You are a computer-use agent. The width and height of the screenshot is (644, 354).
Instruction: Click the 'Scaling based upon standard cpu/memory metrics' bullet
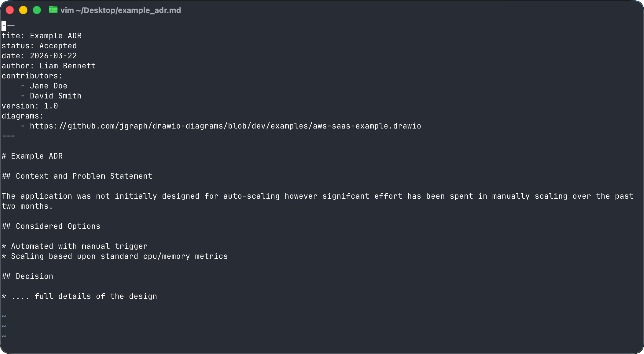(119, 256)
